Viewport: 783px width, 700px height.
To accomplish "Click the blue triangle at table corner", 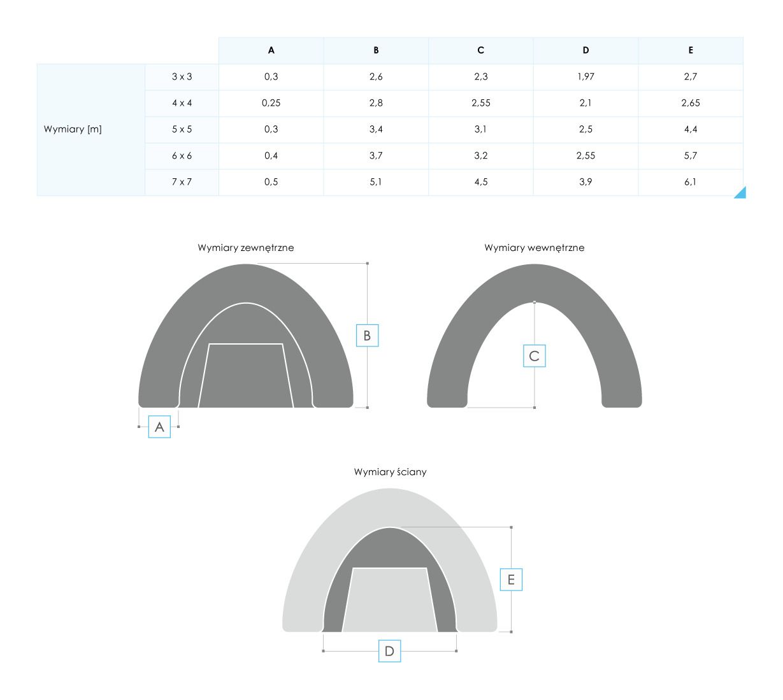I will [740, 192].
